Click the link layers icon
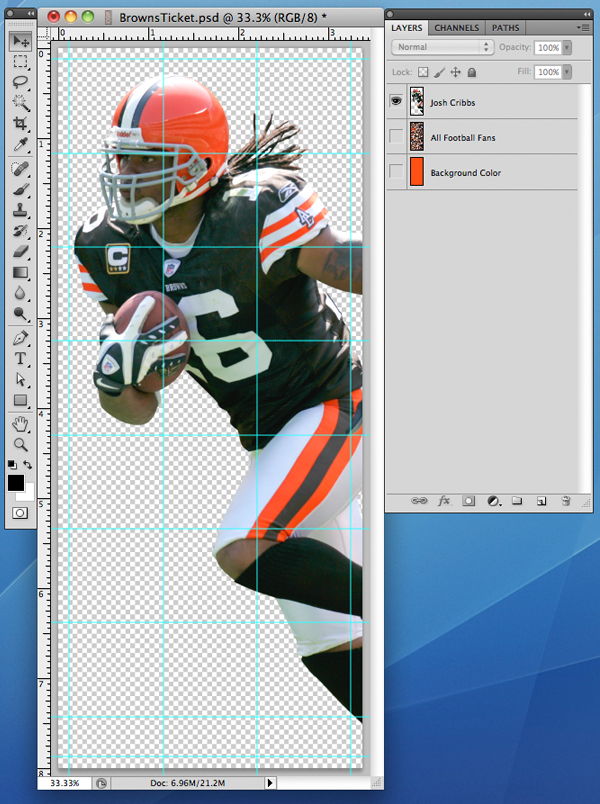Viewport: 600px width, 804px height. click(x=419, y=500)
